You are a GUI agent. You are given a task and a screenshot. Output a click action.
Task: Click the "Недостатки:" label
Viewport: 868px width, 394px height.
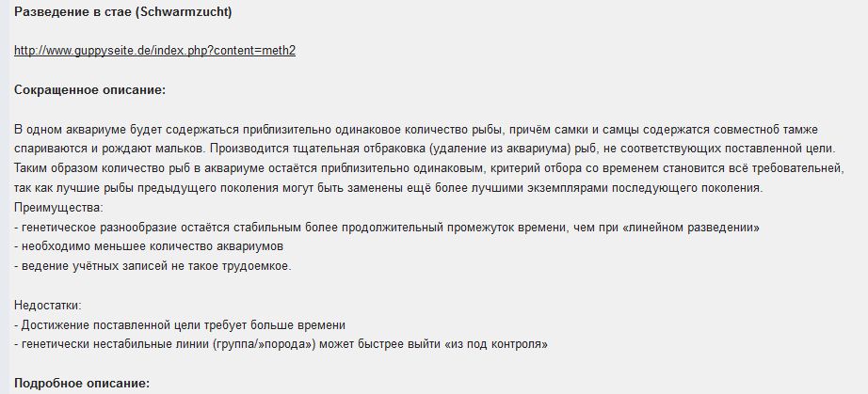48,306
